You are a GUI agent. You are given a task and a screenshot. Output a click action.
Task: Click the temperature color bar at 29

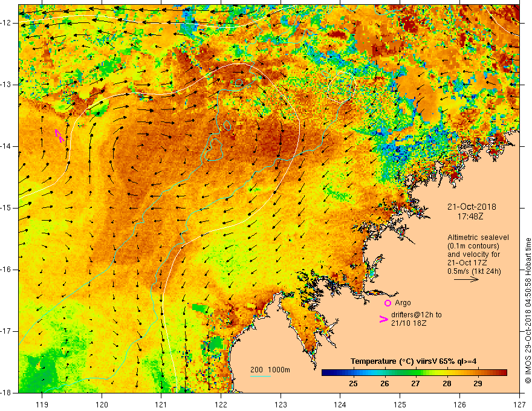click(x=478, y=373)
